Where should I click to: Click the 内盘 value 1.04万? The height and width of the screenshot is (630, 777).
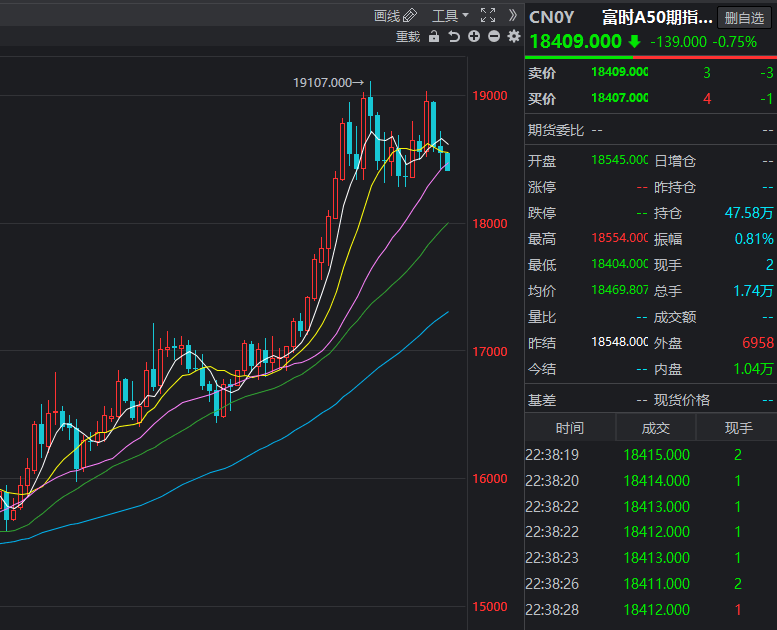click(x=753, y=368)
